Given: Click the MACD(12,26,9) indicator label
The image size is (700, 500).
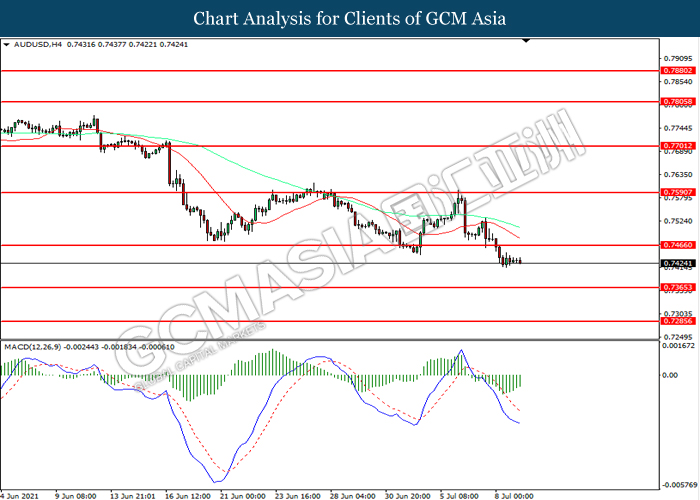Looking at the screenshot, I should click(32, 347).
